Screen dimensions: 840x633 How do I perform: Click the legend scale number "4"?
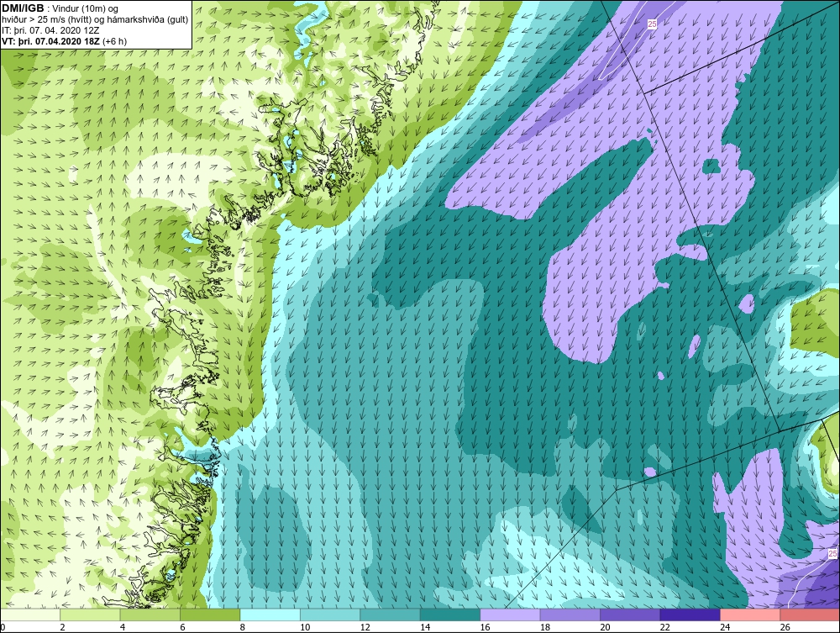(122, 627)
